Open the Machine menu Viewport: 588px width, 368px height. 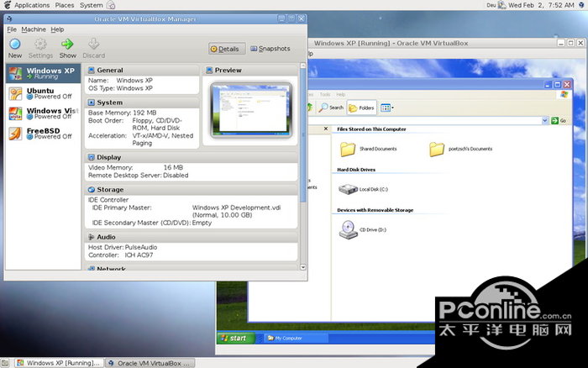(x=34, y=29)
